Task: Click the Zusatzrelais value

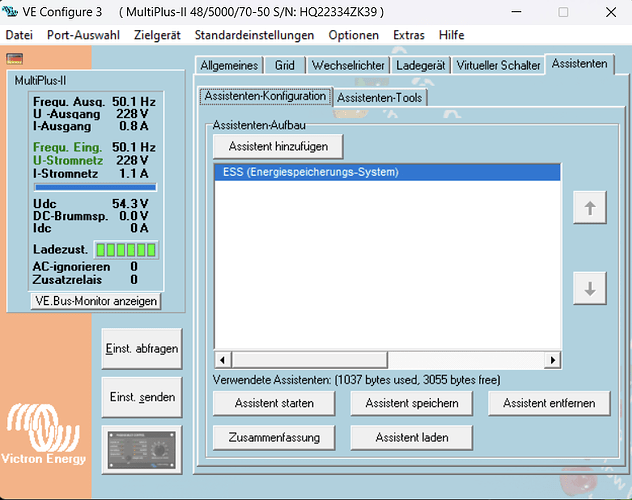Action: [x=134, y=280]
